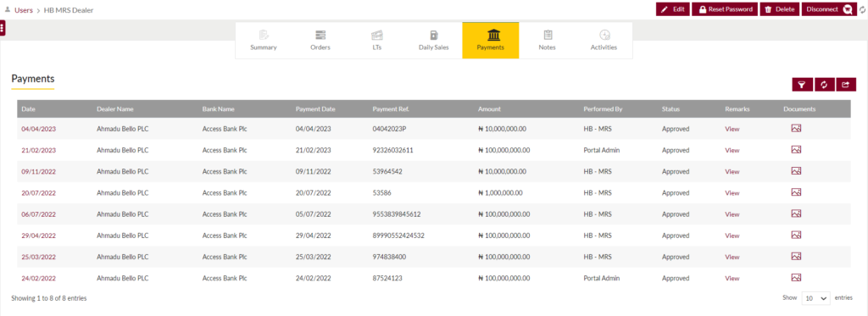View remarks for payment ref 87524123
This screenshot has width=868, height=316.
(x=732, y=279)
